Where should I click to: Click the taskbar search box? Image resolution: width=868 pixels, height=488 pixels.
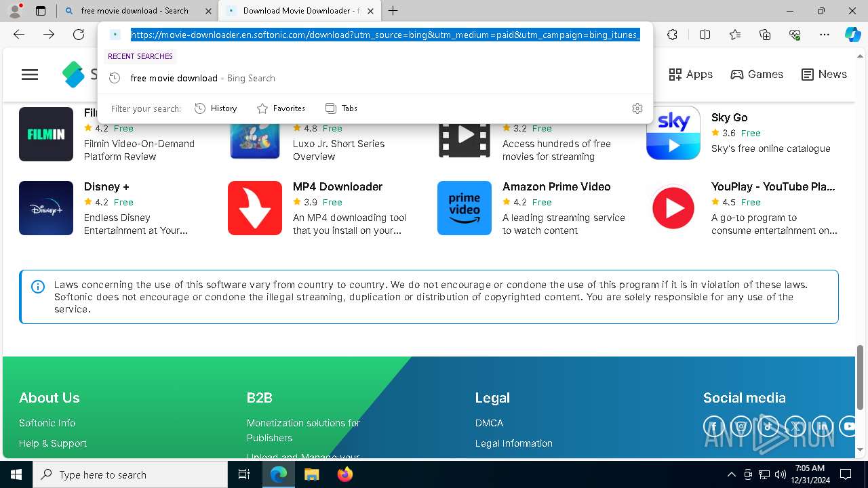coord(130,474)
